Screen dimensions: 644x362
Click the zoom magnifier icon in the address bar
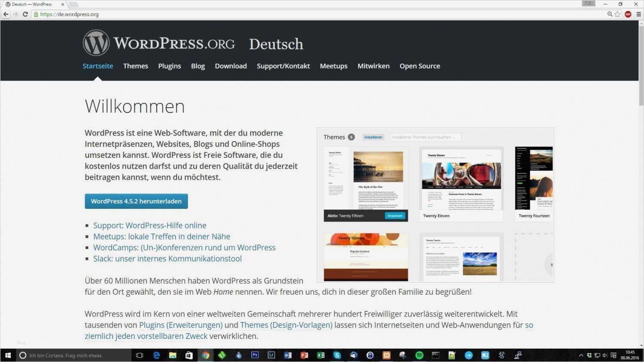[x=610, y=14]
